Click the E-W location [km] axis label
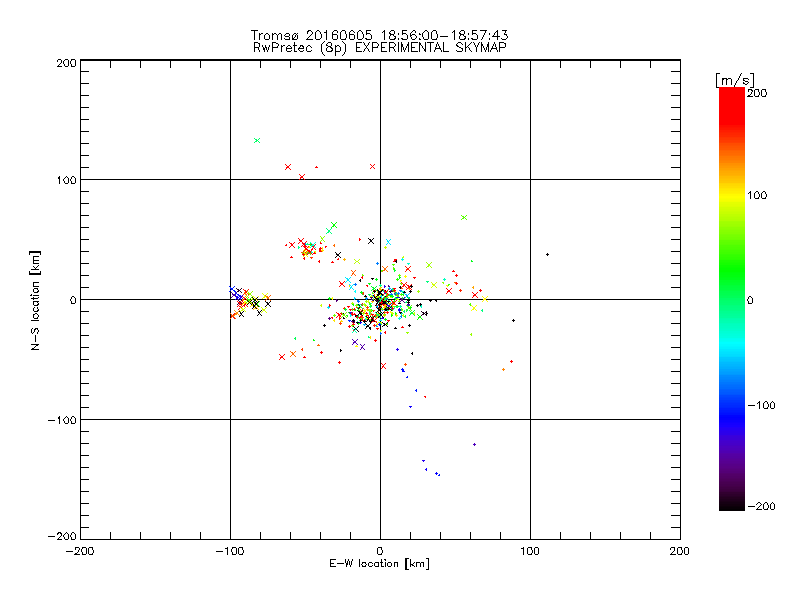800x600 pixels. point(380,563)
